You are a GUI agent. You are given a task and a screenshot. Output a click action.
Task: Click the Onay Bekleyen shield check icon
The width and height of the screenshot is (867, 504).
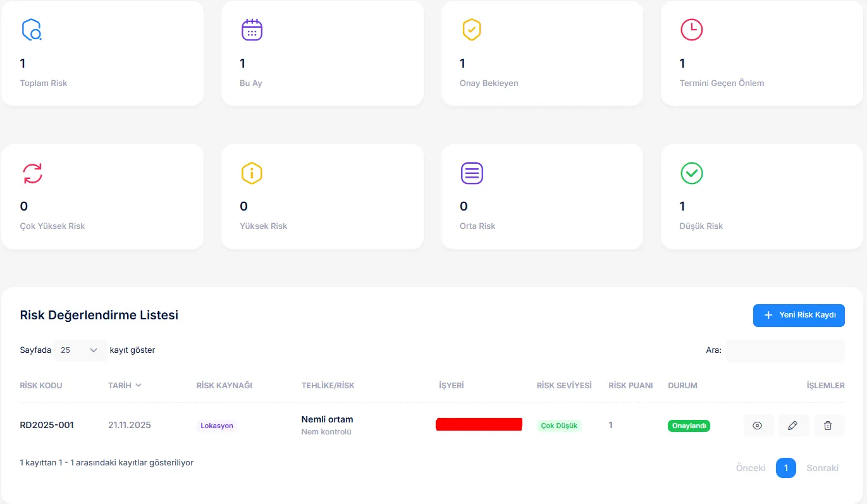click(x=472, y=30)
